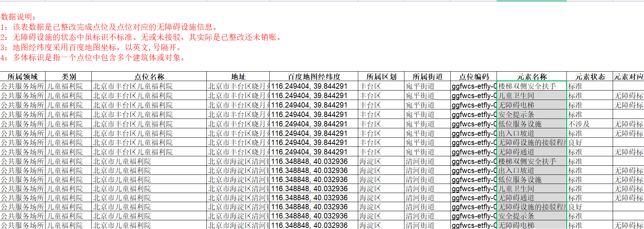Viewport: 644px width, 229px height.
Task: Click the 元素状态 header cell
Action: coord(589,77)
